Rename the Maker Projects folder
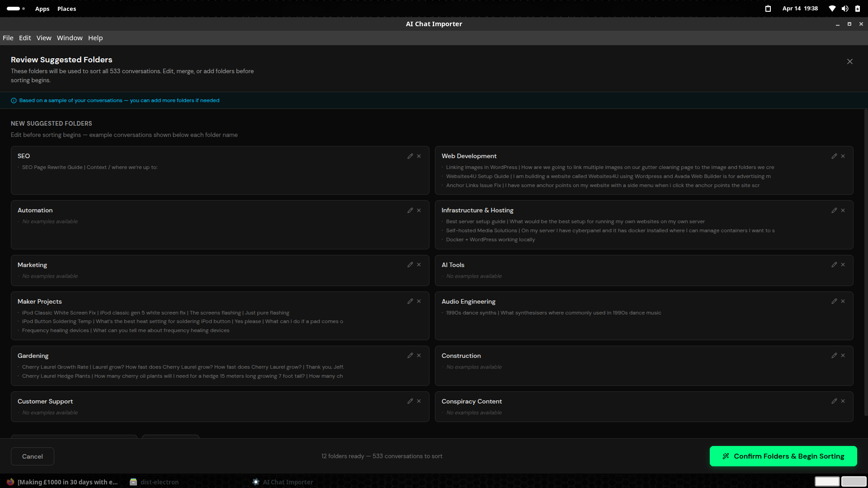The height and width of the screenshot is (488, 868). tap(410, 301)
